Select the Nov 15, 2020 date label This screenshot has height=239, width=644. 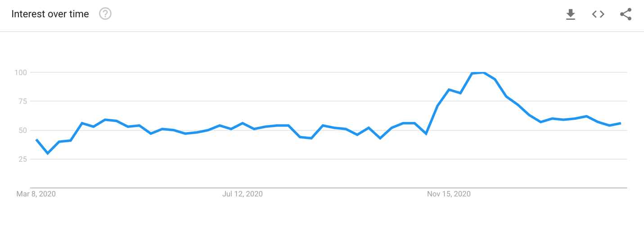point(449,194)
